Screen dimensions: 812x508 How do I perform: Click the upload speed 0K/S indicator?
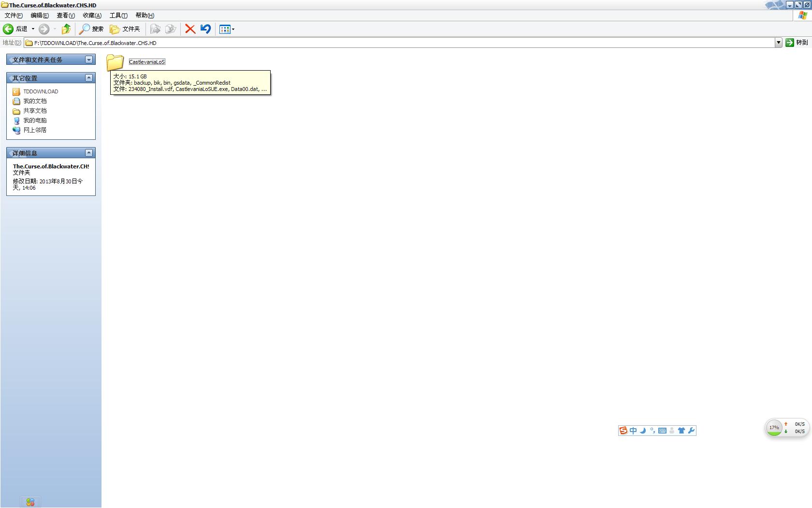click(795, 424)
